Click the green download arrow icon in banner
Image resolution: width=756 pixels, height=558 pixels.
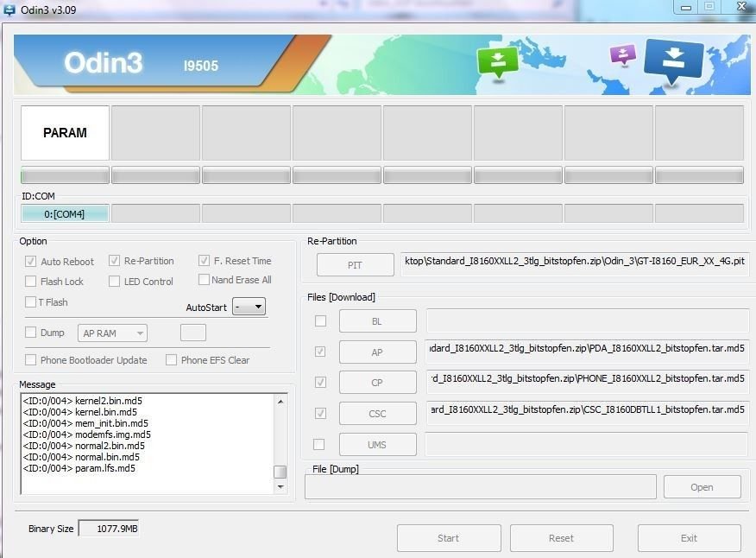(498, 62)
